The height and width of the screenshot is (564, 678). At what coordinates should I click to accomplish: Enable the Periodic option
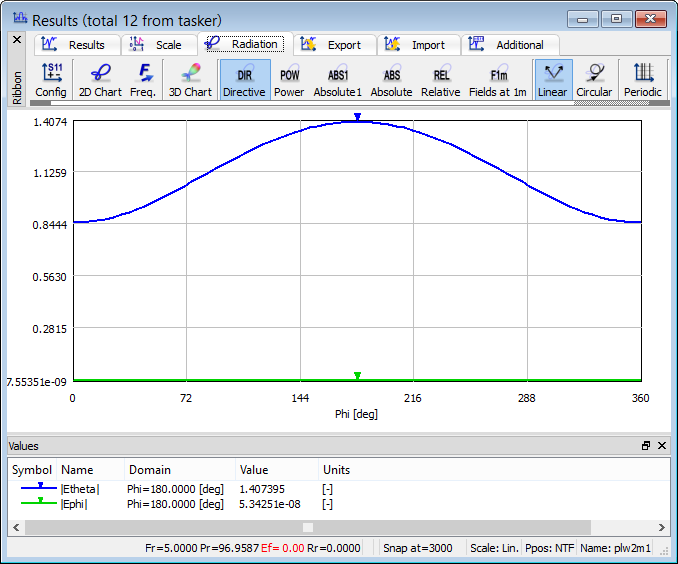[643, 80]
